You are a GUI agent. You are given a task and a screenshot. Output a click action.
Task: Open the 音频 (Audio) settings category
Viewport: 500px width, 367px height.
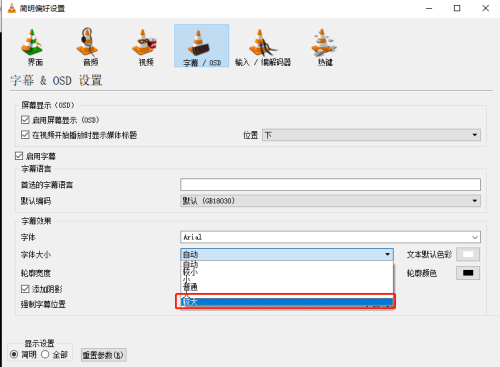point(88,47)
